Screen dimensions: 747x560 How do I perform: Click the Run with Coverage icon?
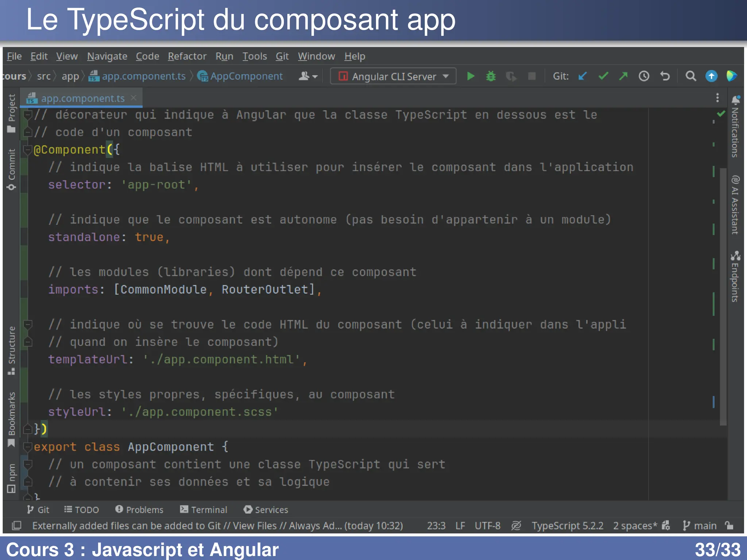pos(511,76)
